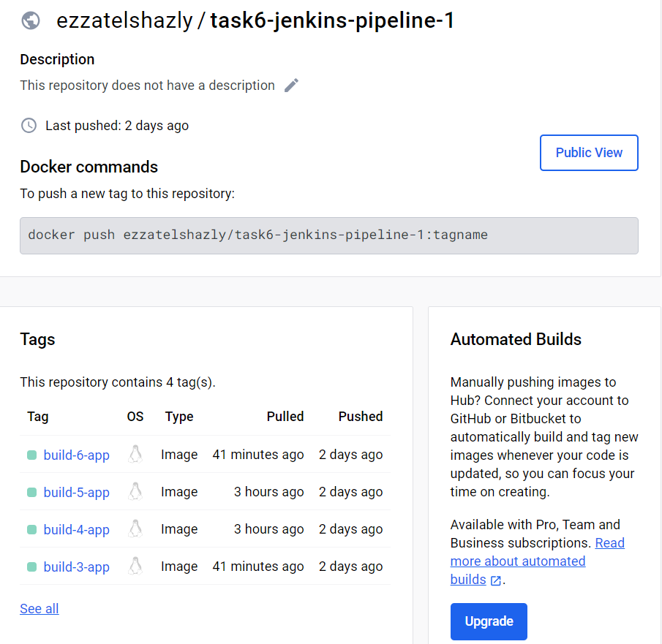
Task: Click the external link icon after 'builds'
Action: [x=496, y=580]
